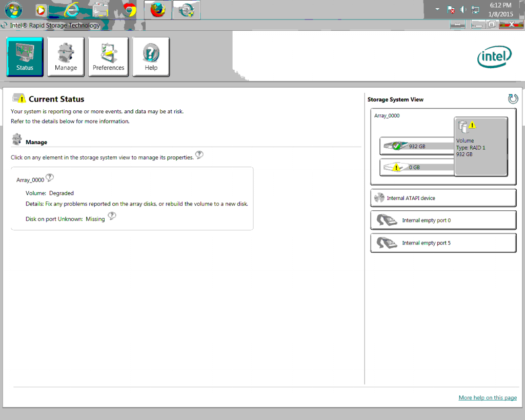Select Internal empty port 5
Viewport: 525px width, 420px height.
coord(443,243)
